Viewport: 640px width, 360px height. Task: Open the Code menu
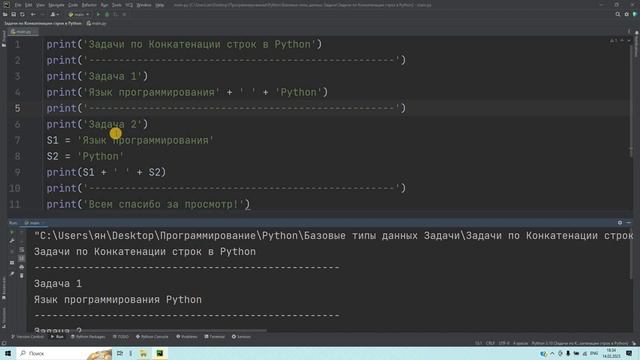click(x=73, y=5)
